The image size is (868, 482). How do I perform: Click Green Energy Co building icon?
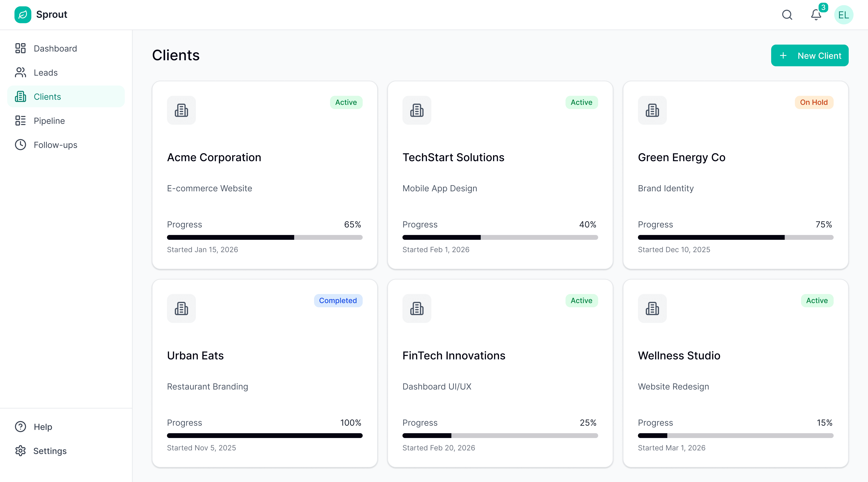click(x=652, y=110)
